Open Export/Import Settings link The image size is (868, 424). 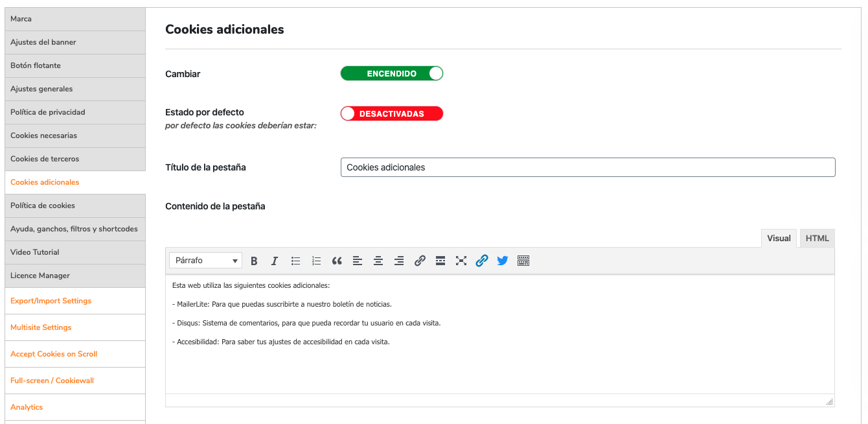51,301
